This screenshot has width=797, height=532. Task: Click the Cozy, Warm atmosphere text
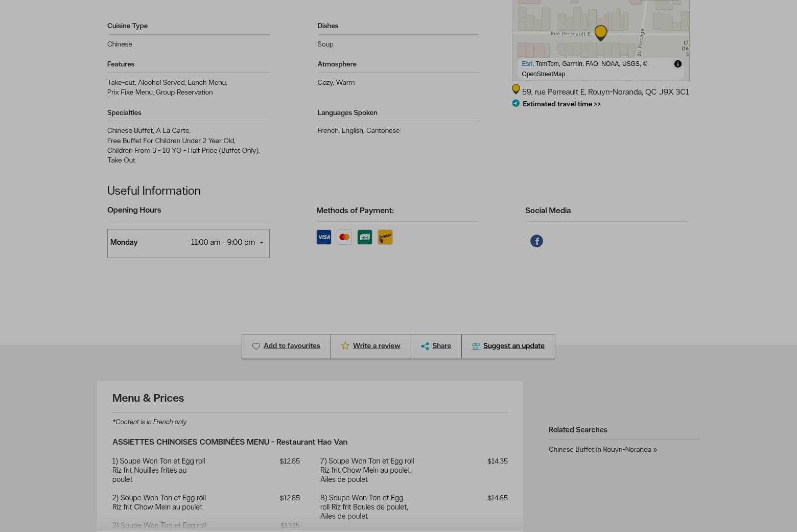pos(336,83)
